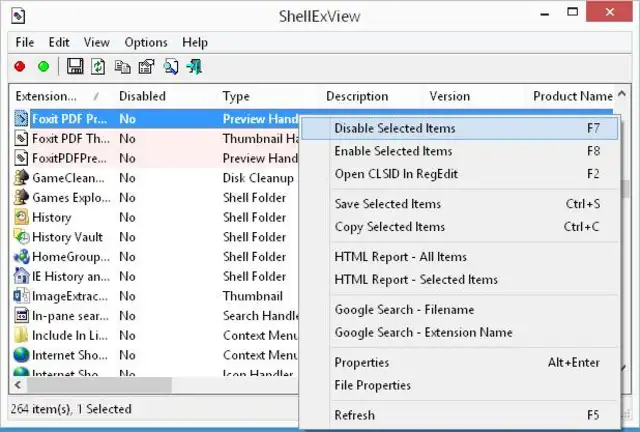
Task: Click the floppy disk Save toolbar icon
Action: pyautogui.click(x=75, y=67)
